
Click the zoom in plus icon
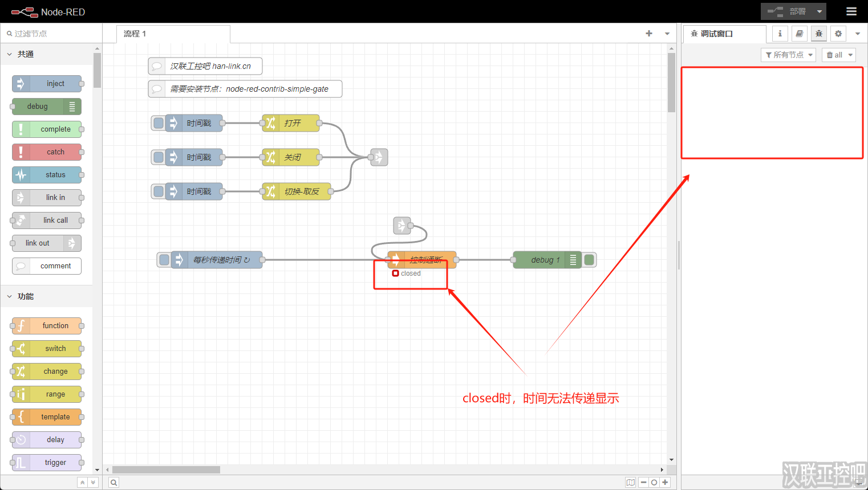[x=665, y=483]
